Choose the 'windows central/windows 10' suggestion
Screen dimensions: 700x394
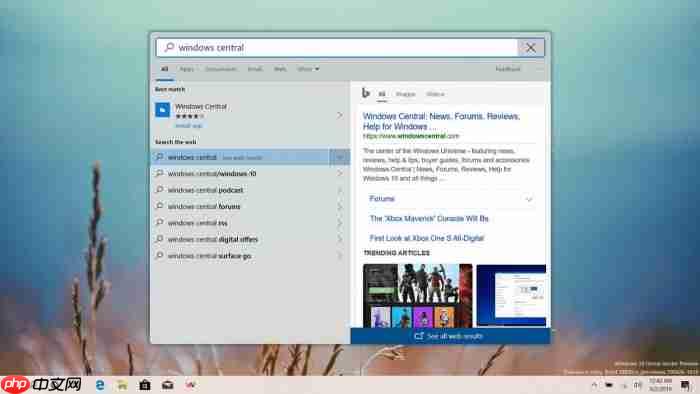click(x=241, y=174)
